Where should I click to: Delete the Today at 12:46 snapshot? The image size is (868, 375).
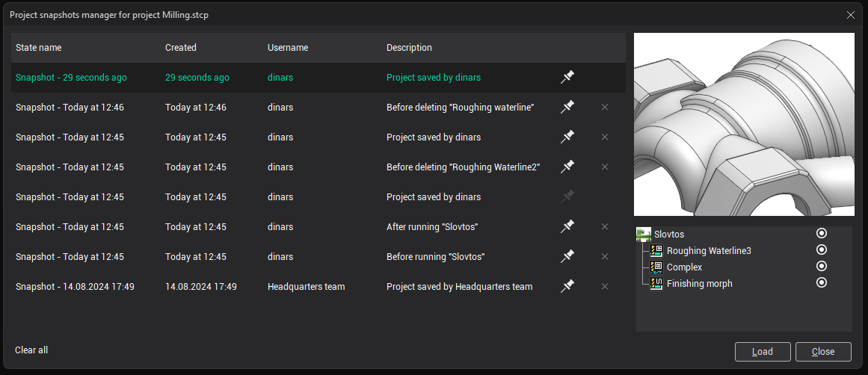[x=605, y=107]
